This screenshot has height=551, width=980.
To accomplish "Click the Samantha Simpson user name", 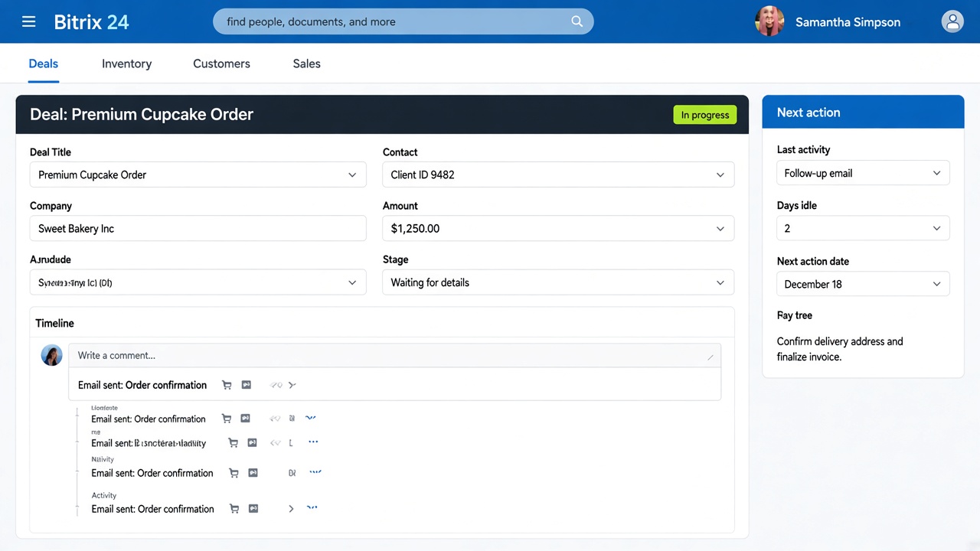I will tap(848, 22).
